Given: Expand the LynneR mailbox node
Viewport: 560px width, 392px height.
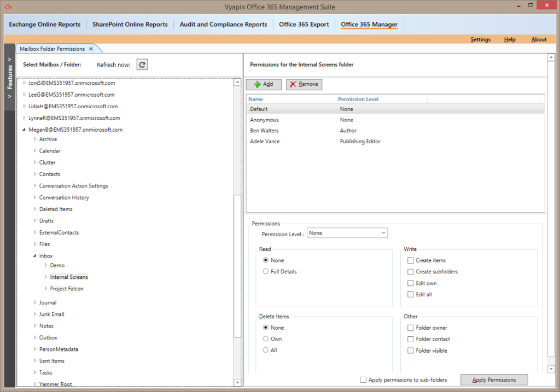Looking at the screenshot, I should [x=24, y=118].
